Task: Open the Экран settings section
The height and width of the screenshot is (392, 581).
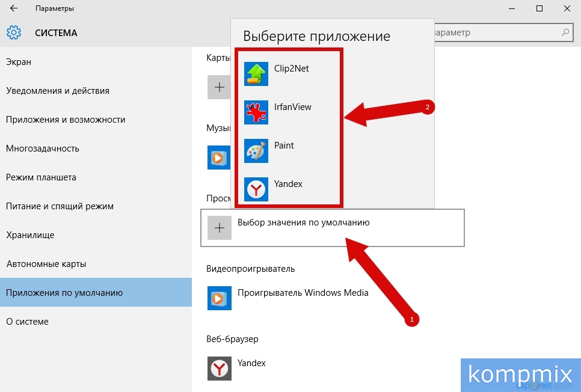Action: (x=96, y=61)
